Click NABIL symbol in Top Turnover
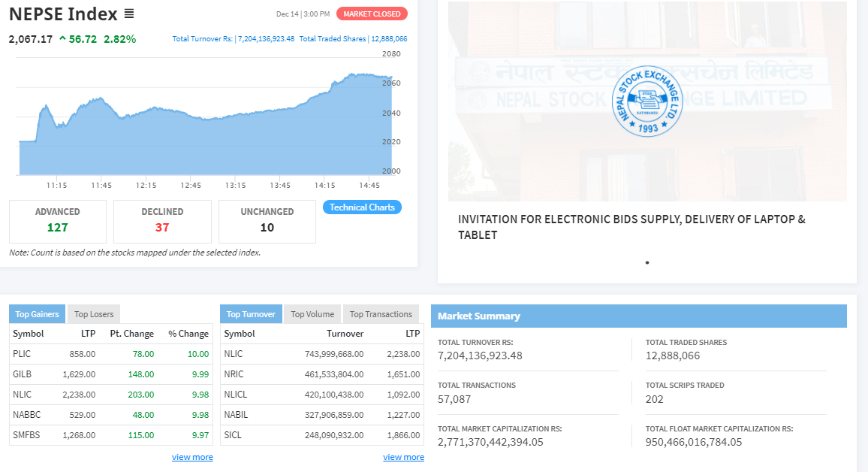Screen dimensions: 868x472 (236, 415)
